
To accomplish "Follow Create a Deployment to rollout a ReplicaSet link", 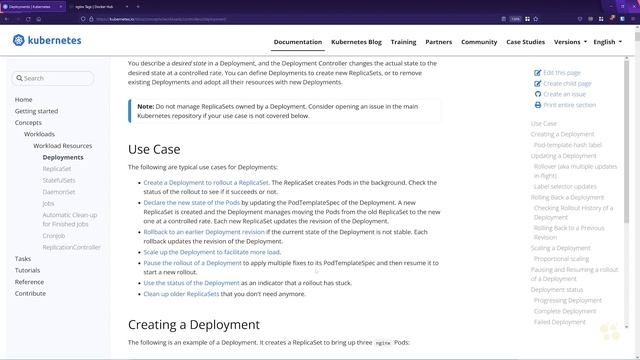I will (x=206, y=182).
